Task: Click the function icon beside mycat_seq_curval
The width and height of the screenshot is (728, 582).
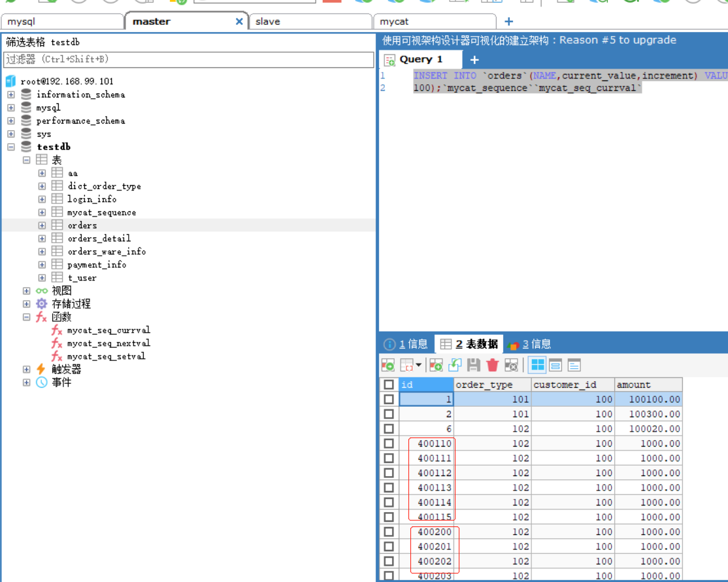Action: pos(57,330)
